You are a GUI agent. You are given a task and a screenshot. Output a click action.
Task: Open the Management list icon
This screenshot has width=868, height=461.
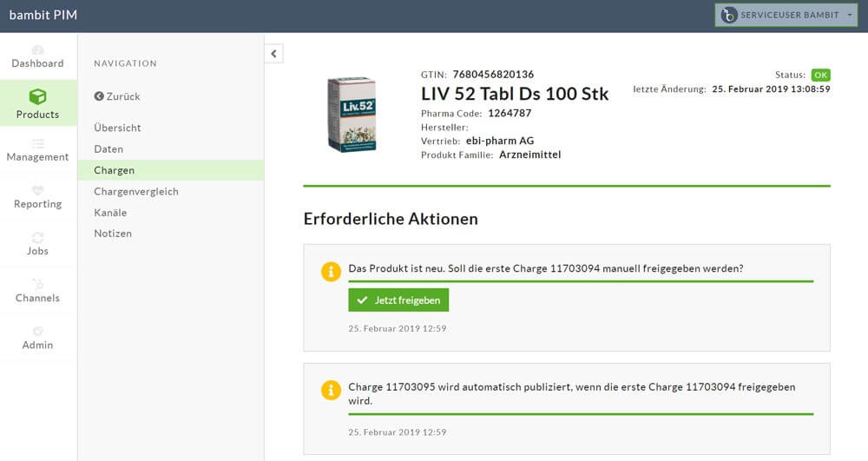[37, 144]
